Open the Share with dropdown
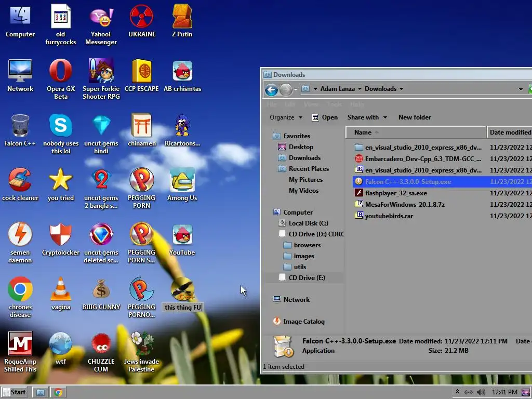 coord(367,117)
